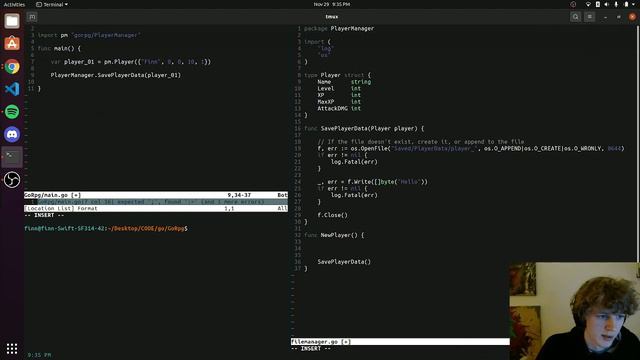Click the package PlayerManager line

coord(339,29)
